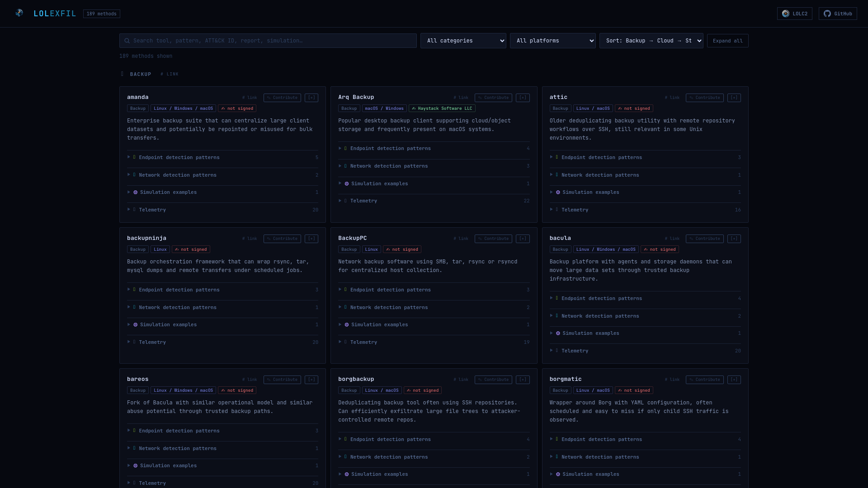Toggle the [+] expand button on borgmatic card
The height and width of the screenshot is (488, 868).
click(x=734, y=380)
